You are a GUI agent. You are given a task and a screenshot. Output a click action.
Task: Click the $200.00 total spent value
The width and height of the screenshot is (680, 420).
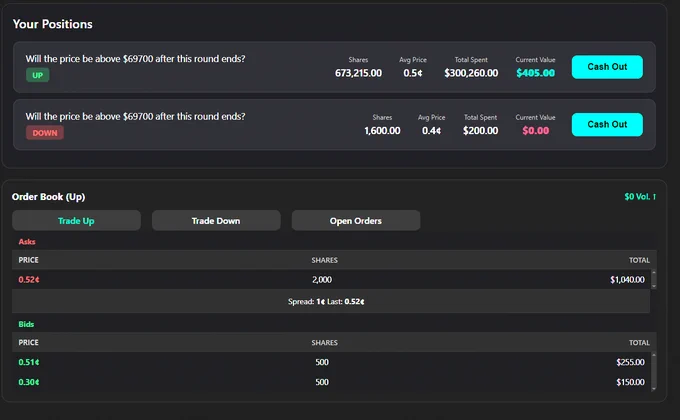click(481, 131)
